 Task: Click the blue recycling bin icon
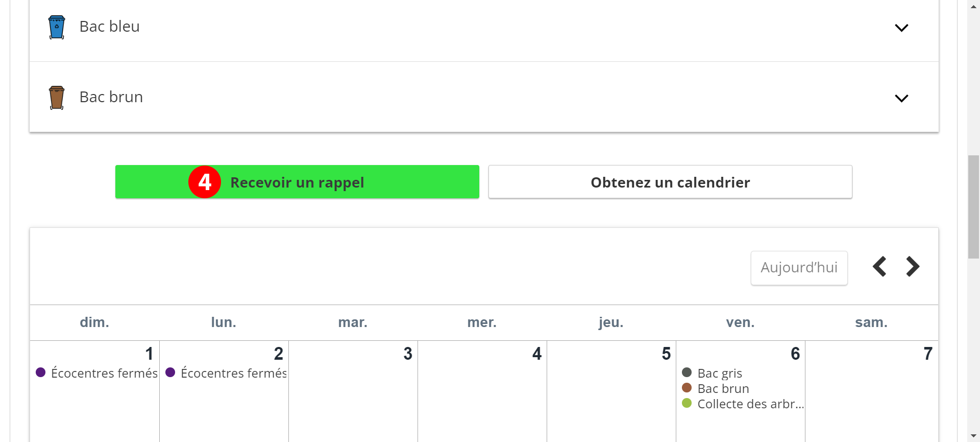(57, 27)
